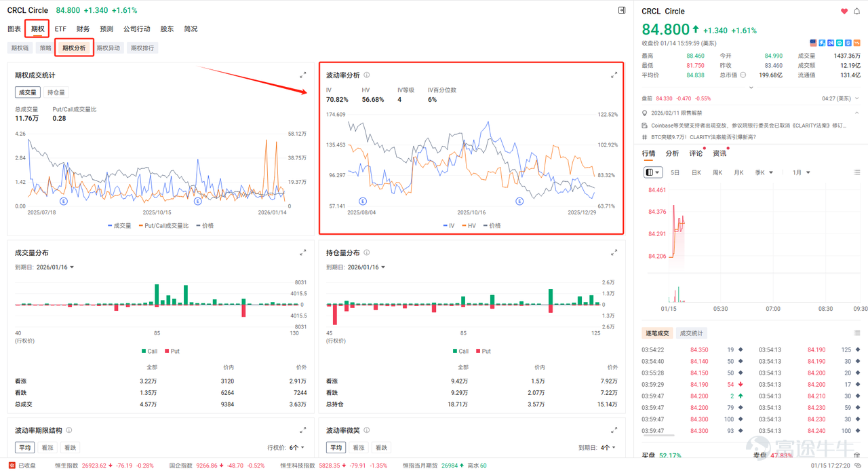Open the BTC突破9.7万 topic link
Viewport: 868px width, 473px height.
[x=703, y=137]
